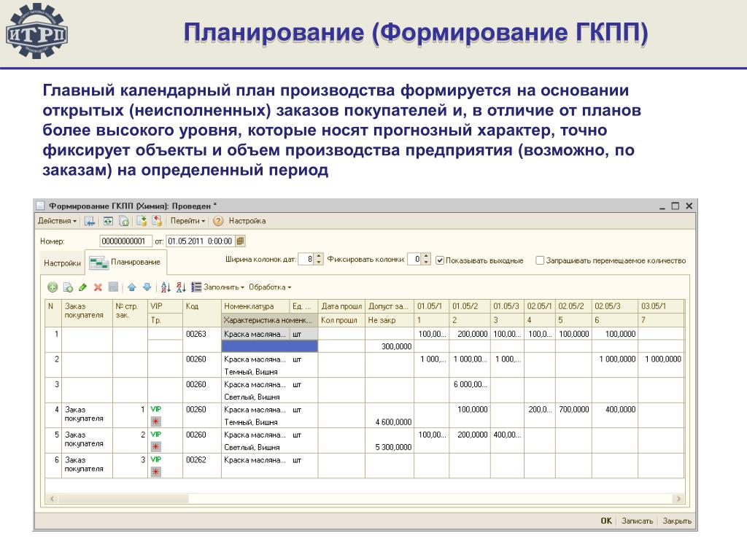Select the Планирование tab
The width and height of the screenshot is (747, 560).
point(125,262)
